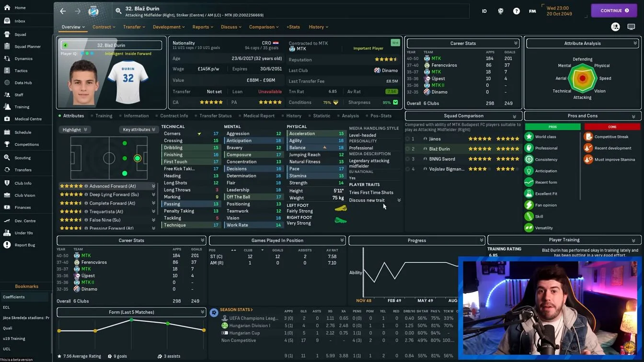
Task: Click the Training sidebar icon
Action: click(x=7, y=107)
